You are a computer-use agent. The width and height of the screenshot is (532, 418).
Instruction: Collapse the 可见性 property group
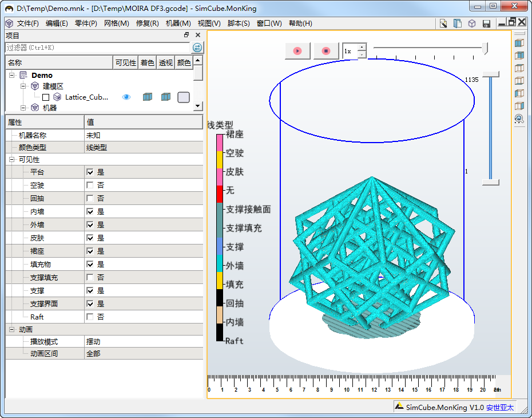click(12, 160)
